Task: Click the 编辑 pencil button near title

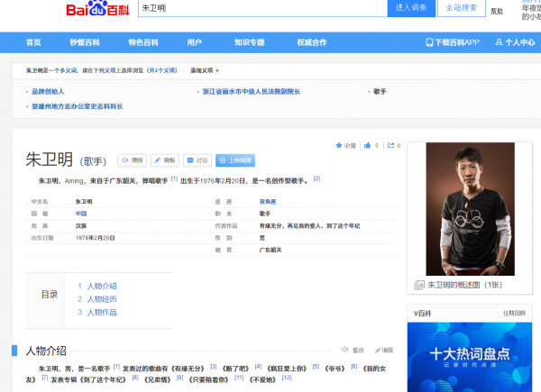Action: 164,160
